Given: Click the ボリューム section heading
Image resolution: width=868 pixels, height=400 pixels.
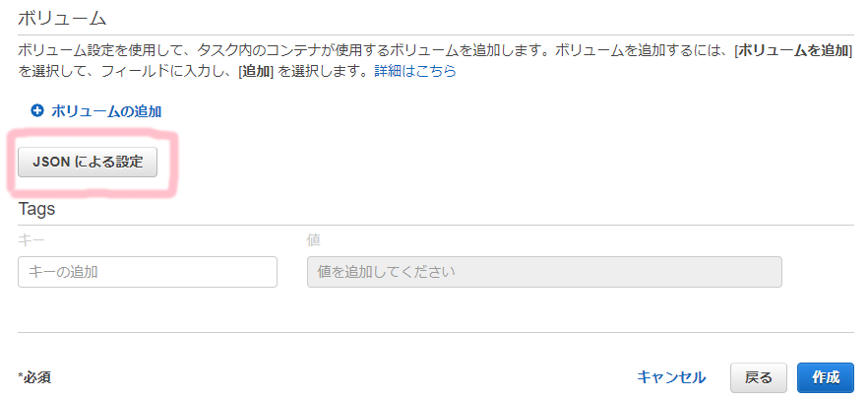Looking at the screenshot, I should point(62,19).
